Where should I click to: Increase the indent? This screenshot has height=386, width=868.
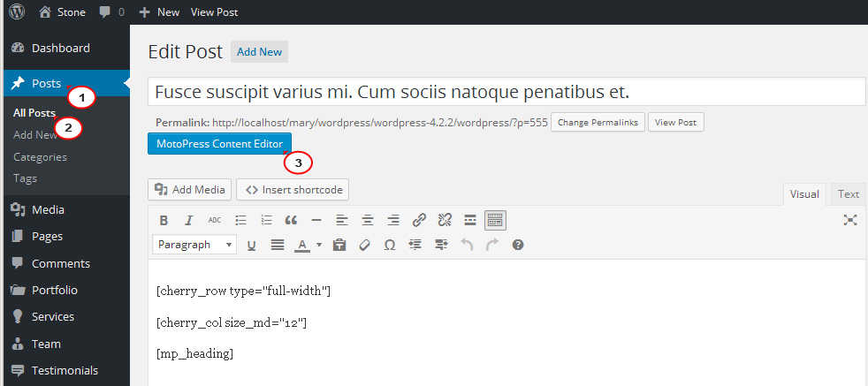click(441, 245)
